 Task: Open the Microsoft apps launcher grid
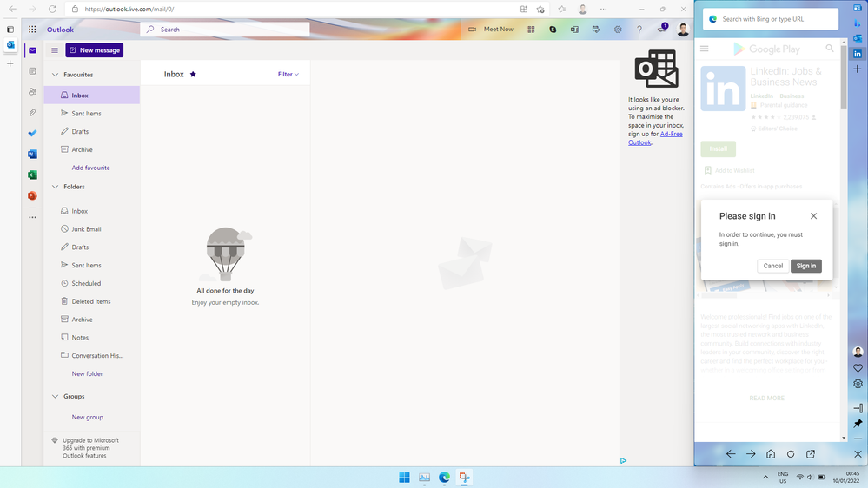pos(32,30)
